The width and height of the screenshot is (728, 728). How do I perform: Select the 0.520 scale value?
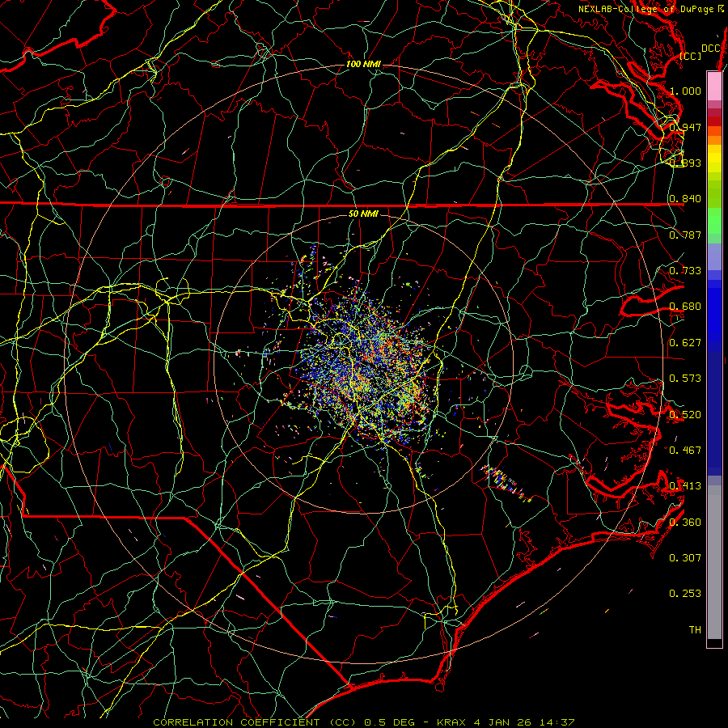[x=685, y=415]
